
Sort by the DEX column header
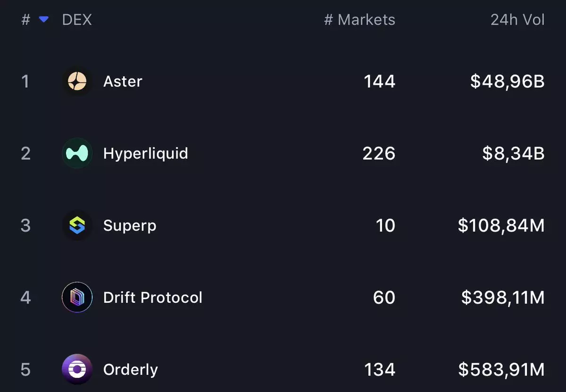coord(77,20)
